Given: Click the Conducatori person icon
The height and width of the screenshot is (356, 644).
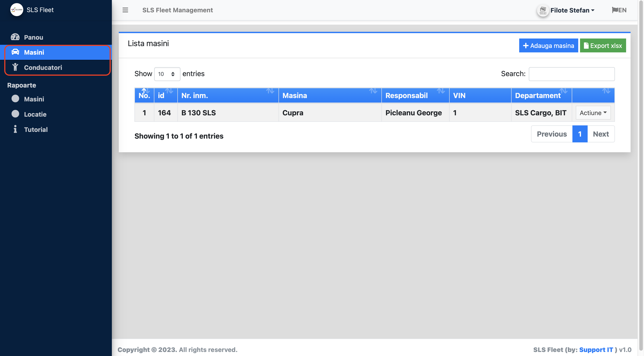Looking at the screenshot, I should [15, 67].
